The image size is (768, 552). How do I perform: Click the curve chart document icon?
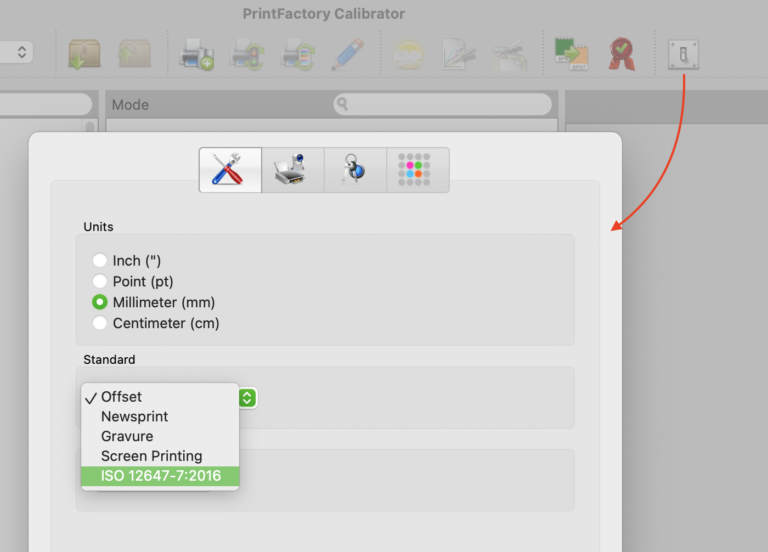click(458, 54)
